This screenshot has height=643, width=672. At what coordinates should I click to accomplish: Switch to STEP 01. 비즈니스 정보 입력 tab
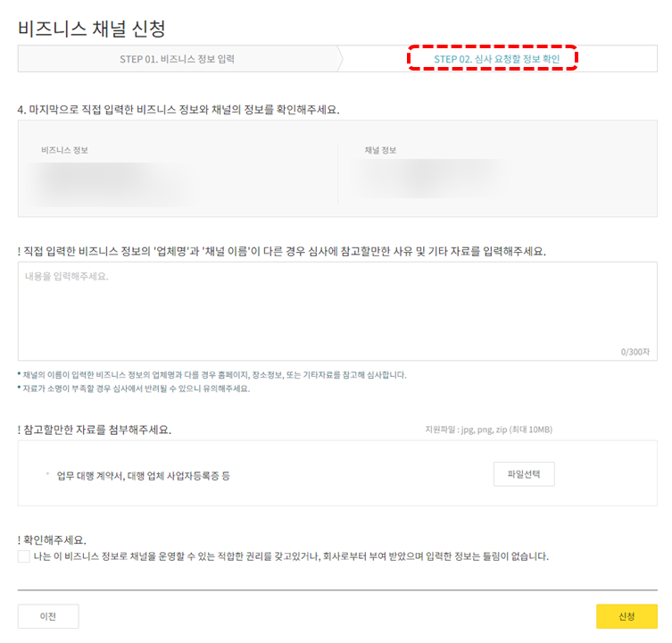(x=177, y=59)
